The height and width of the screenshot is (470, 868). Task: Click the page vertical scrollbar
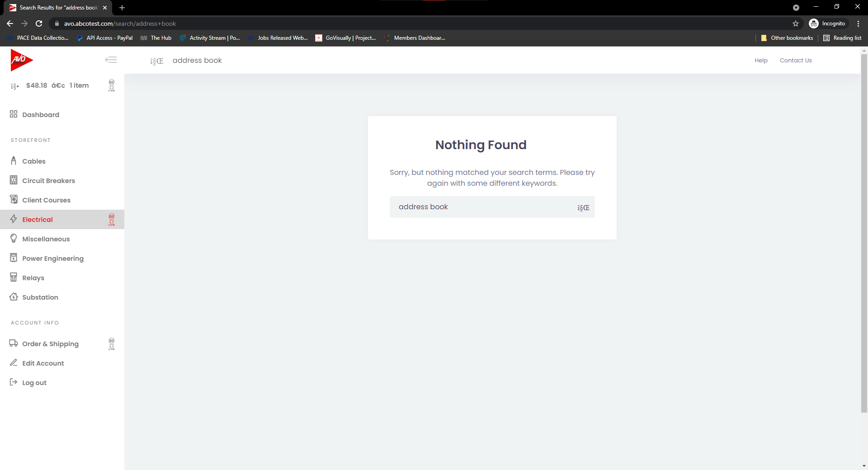pos(864,233)
